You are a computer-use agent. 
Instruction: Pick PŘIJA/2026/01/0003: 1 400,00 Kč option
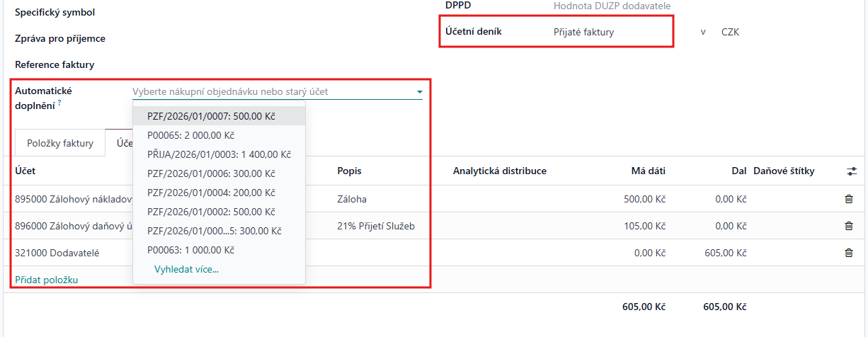point(219,154)
